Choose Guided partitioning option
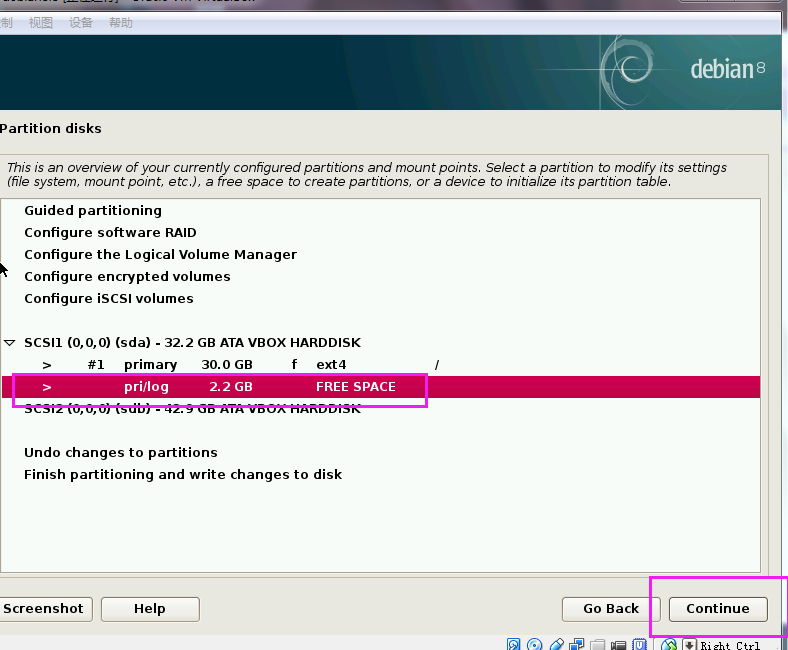788x650 pixels. (93, 211)
